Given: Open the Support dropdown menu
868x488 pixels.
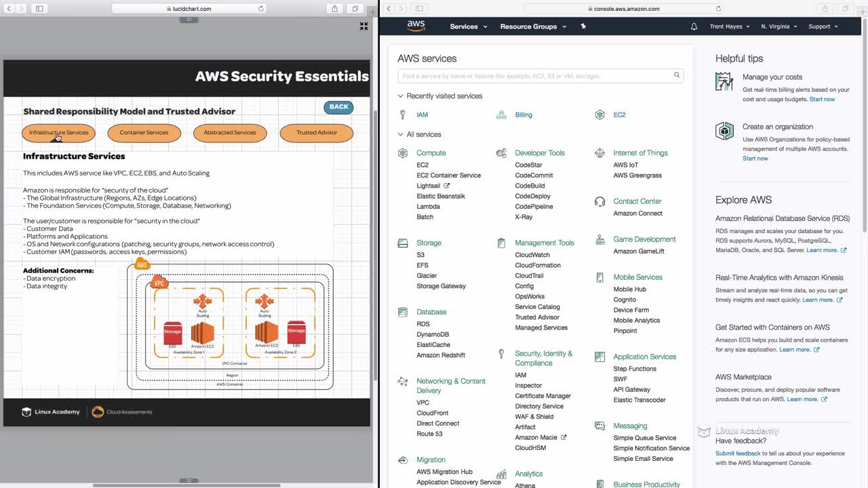Looking at the screenshot, I should click(x=823, y=26).
